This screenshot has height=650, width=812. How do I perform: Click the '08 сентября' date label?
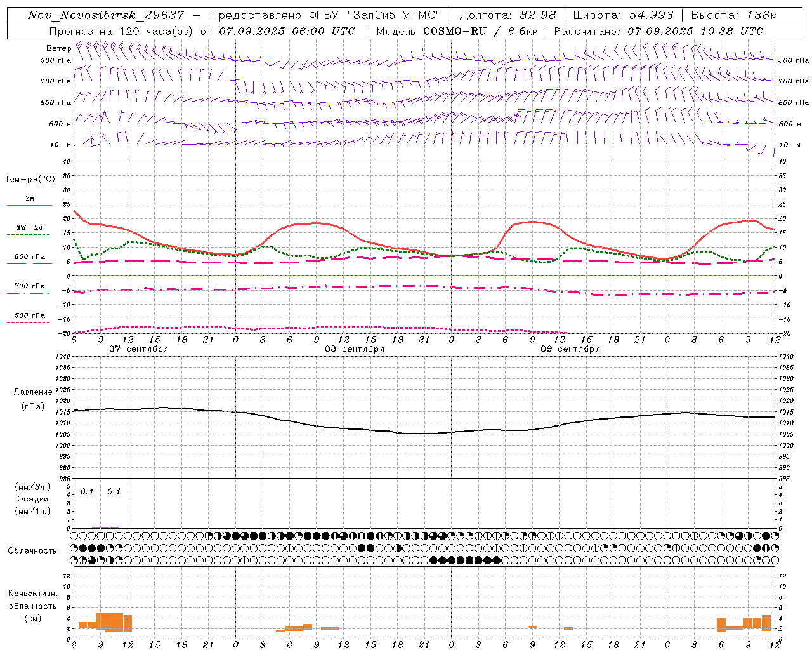point(354,349)
